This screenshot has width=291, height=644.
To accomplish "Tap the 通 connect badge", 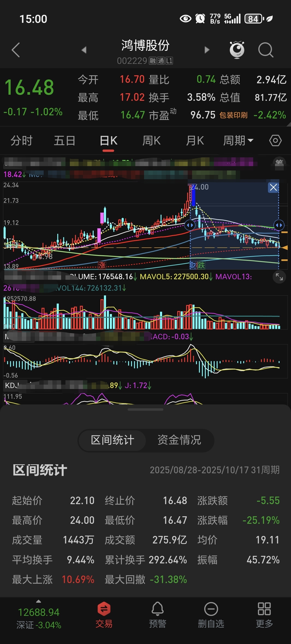I will (x=161, y=61).
